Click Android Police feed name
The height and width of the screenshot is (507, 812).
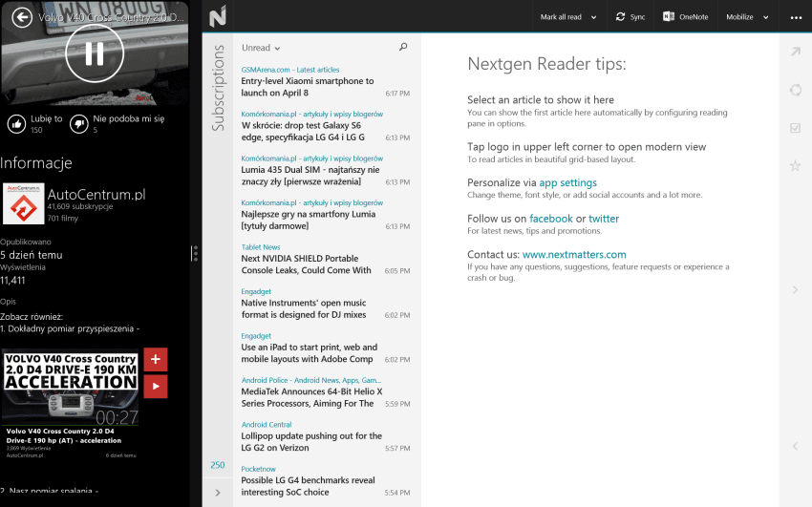pos(310,380)
